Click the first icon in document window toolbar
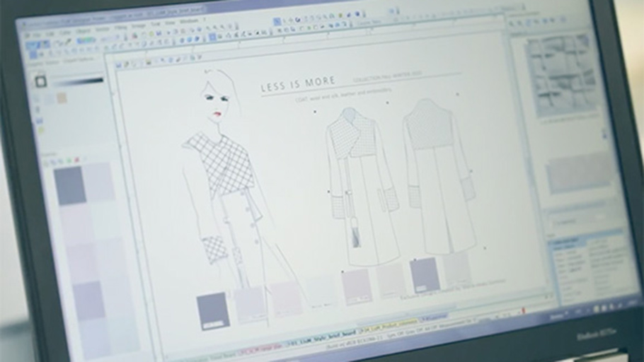The width and height of the screenshot is (644, 362). (x=117, y=64)
